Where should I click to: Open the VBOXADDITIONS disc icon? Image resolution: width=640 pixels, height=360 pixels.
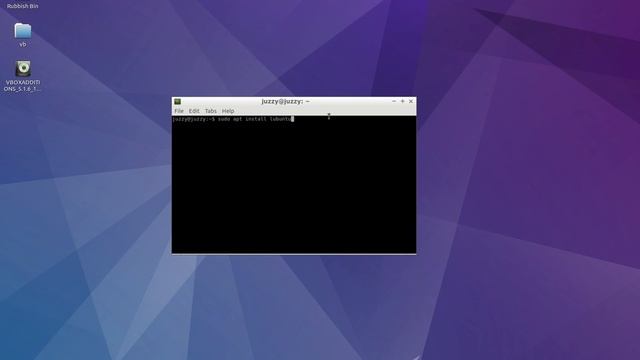point(23,69)
